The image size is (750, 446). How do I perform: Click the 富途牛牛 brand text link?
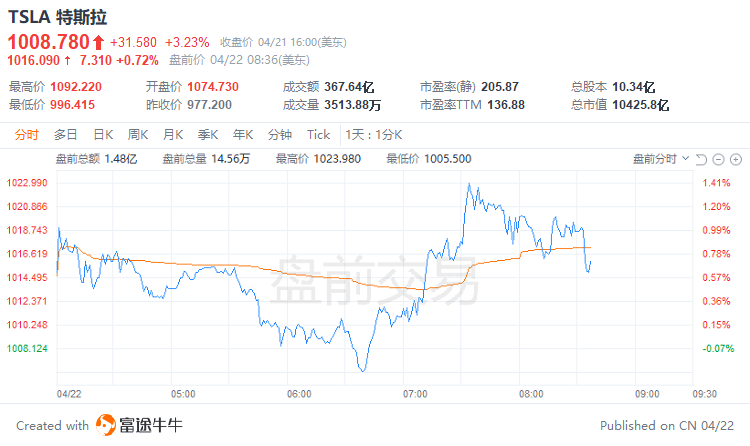[151, 425]
